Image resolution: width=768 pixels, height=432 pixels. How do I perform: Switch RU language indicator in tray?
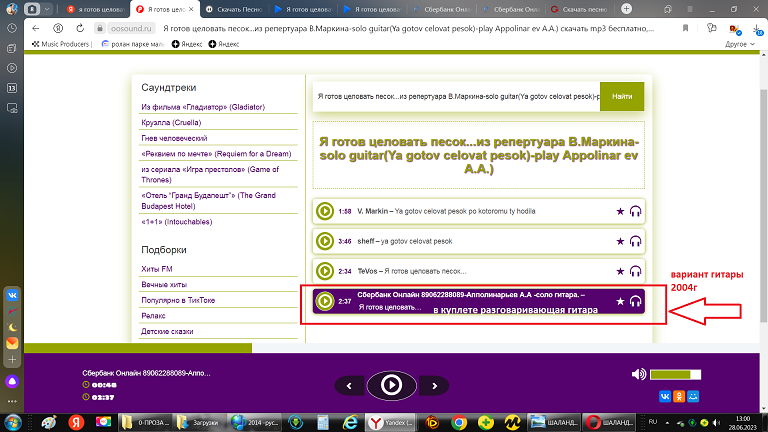(653, 422)
